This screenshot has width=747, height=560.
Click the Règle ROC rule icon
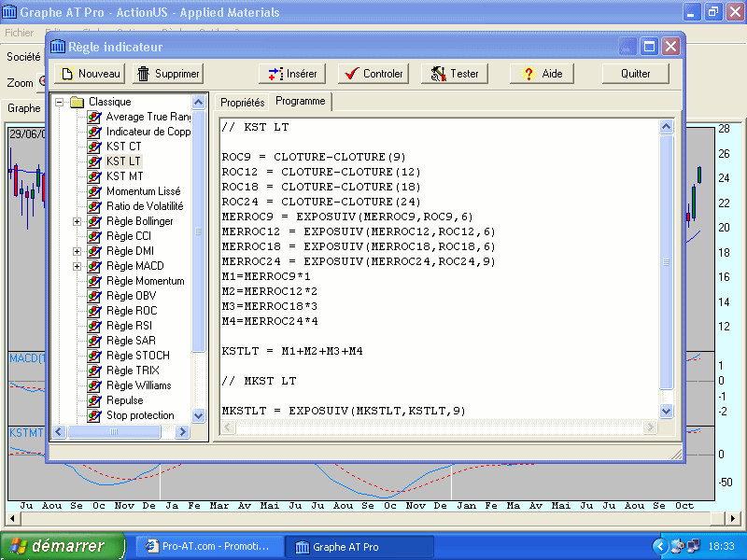coord(94,311)
